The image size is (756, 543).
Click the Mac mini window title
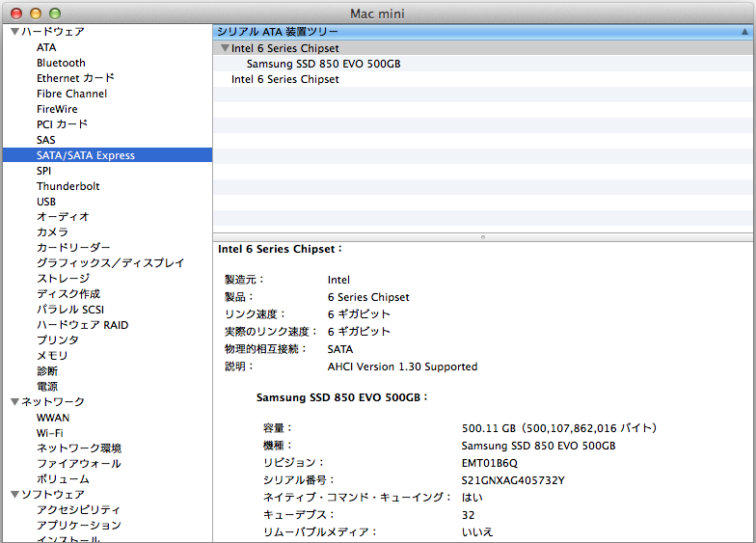point(378,14)
